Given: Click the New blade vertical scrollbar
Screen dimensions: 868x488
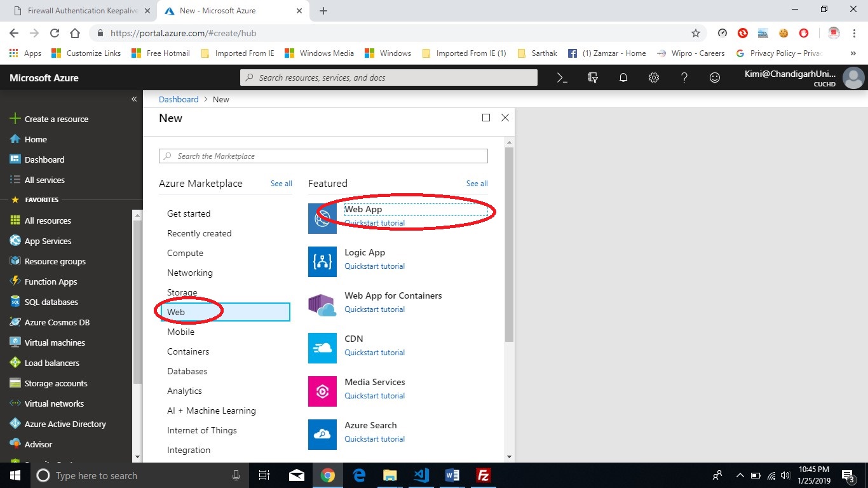Looking at the screenshot, I should [509, 245].
